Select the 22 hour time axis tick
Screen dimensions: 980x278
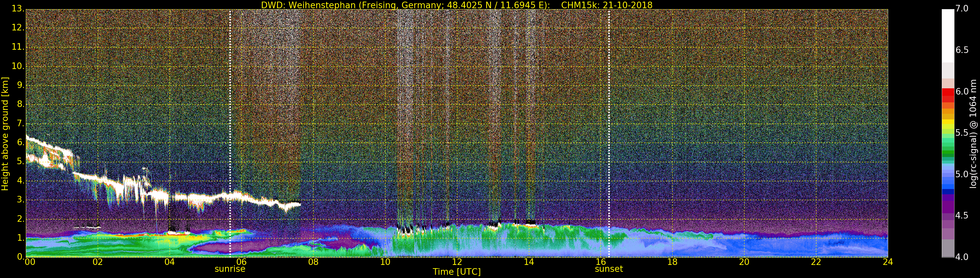coord(816,262)
